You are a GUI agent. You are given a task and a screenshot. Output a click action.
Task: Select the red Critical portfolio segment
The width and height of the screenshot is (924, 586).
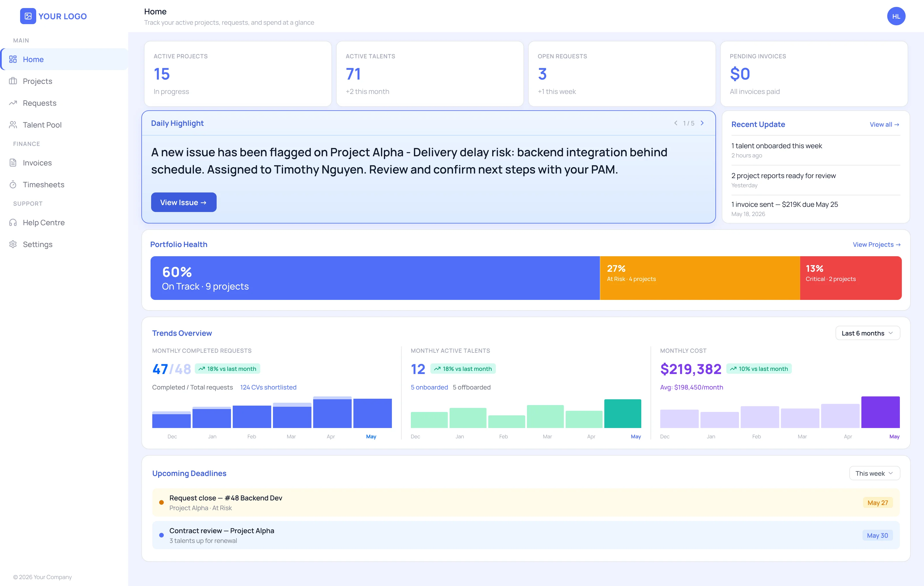(x=851, y=278)
